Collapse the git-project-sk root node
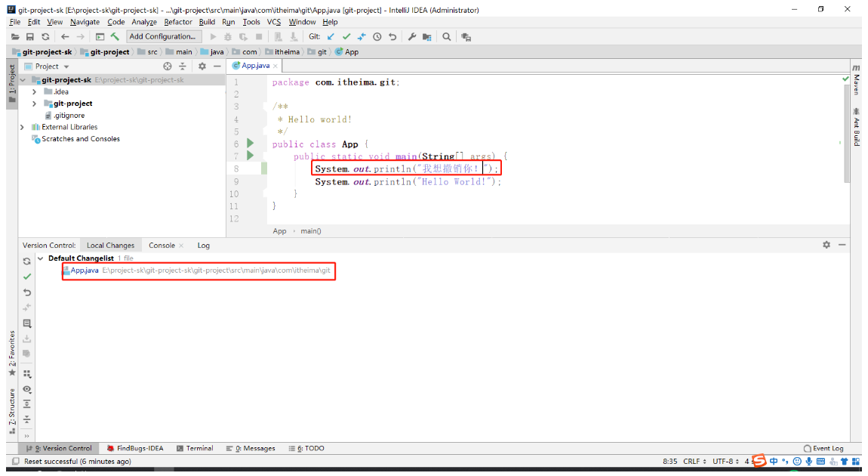Screen dimensions: 868x476 coord(23,80)
